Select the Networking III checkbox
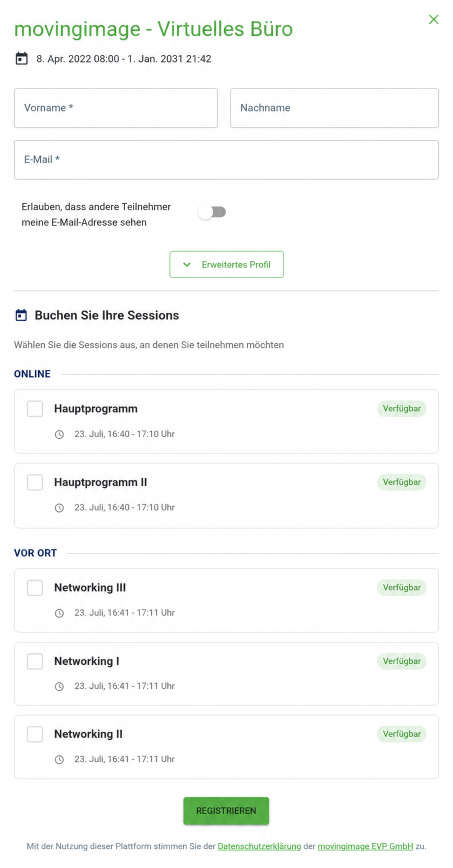 coord(35,587)
